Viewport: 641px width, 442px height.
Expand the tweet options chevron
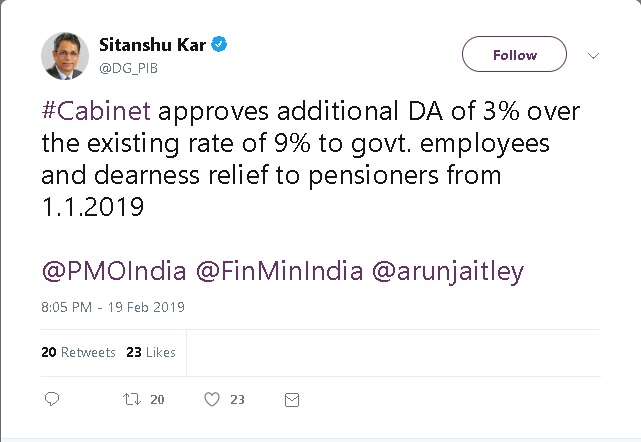coord(592,54)
